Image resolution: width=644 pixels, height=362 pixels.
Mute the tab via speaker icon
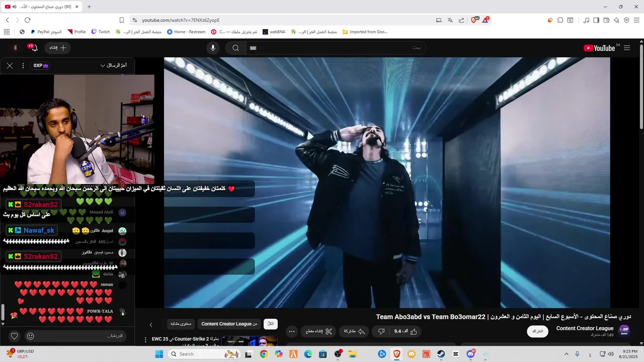(x=14, y=7)
